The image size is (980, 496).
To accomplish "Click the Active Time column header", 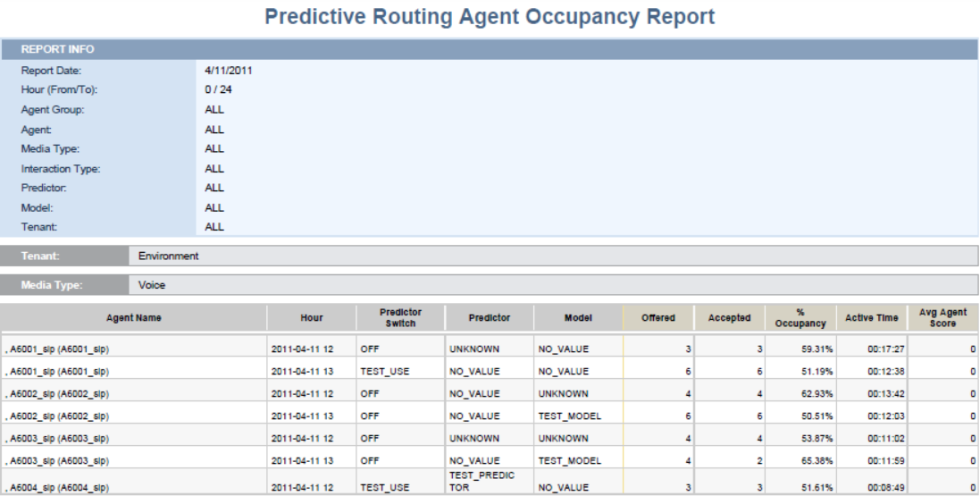I will tap(865, 317).
